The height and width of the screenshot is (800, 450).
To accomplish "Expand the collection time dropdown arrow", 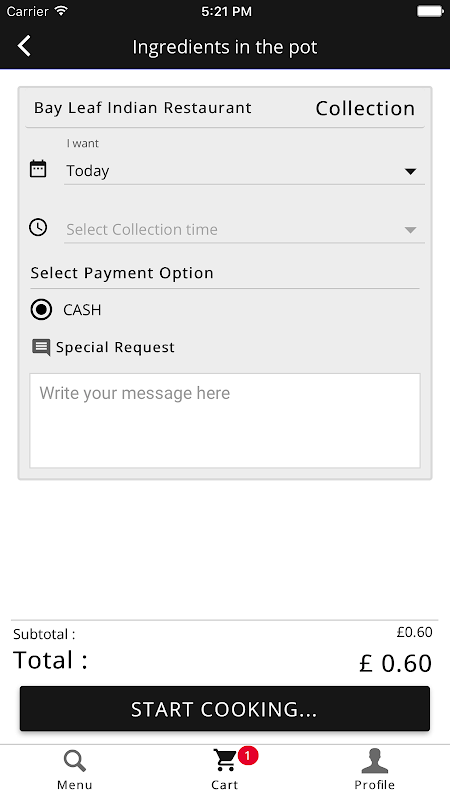I will 411,230.
